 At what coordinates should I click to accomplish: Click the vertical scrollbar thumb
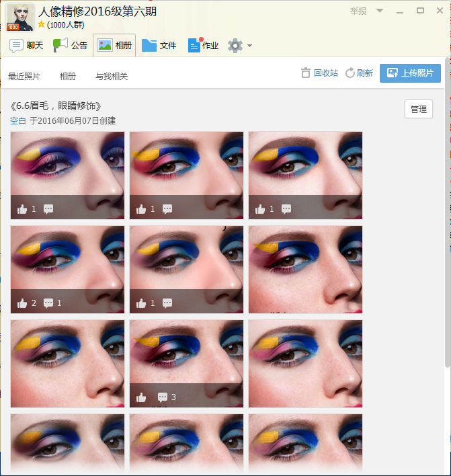448,212
